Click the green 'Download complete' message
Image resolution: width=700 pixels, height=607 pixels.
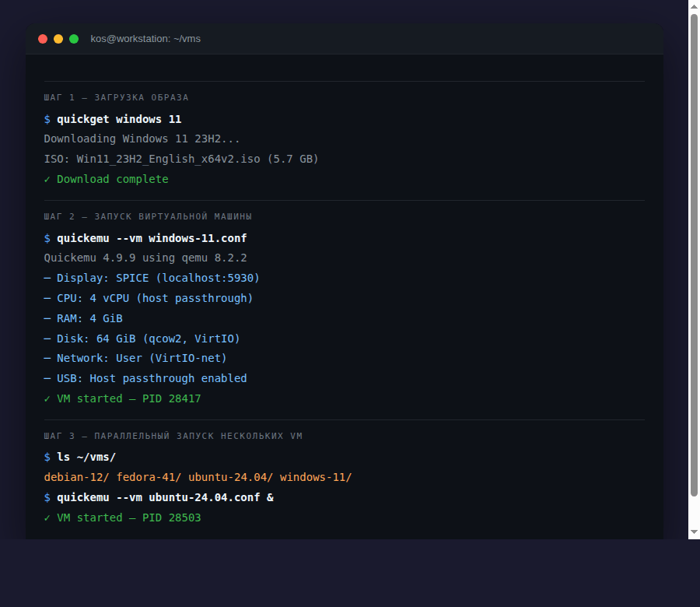[x=112, y=179]
